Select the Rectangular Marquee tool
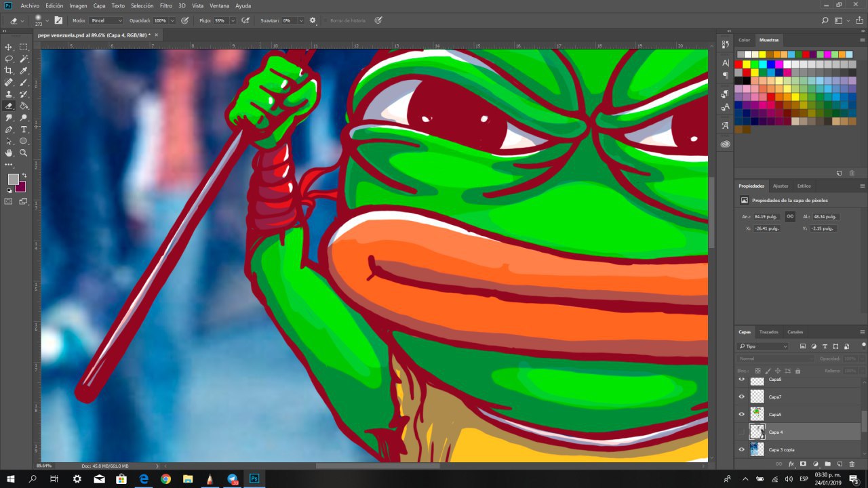 (x=24, y=47)
